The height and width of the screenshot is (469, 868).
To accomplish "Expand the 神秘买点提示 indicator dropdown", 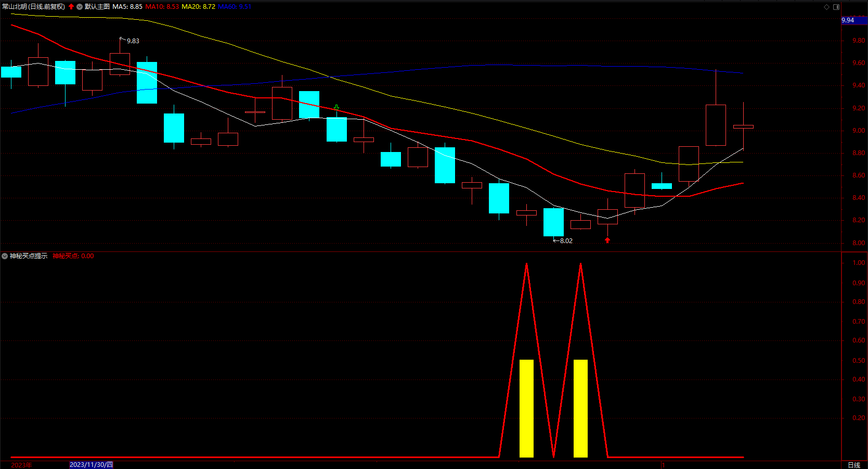I will pos(5,256).
